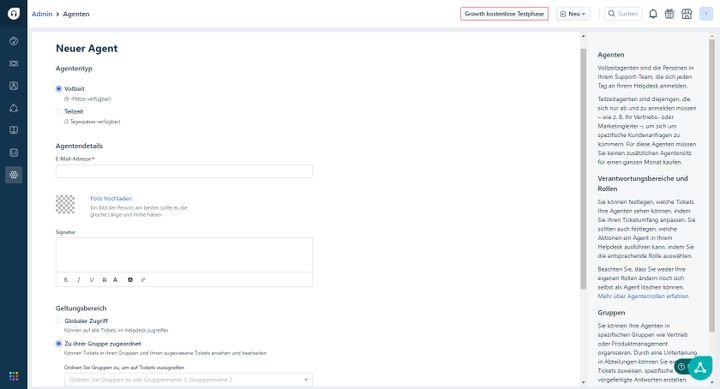Open Mehr über Agentenrollen erfahren link
The image size is (720, 389).
coord(643,296)
